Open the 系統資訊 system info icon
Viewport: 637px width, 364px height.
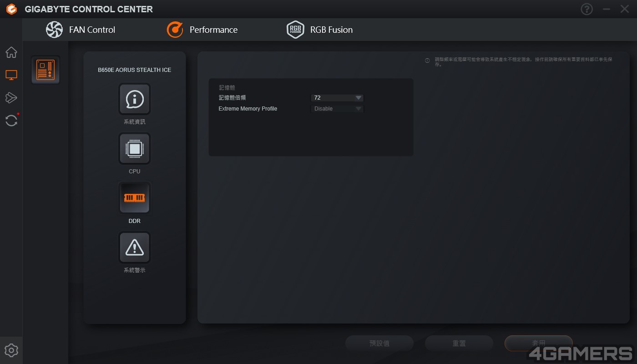[x=135, y=99]
